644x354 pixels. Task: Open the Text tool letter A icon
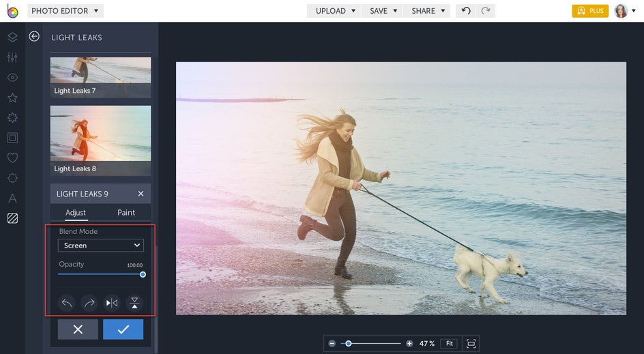tap(12, 198)
